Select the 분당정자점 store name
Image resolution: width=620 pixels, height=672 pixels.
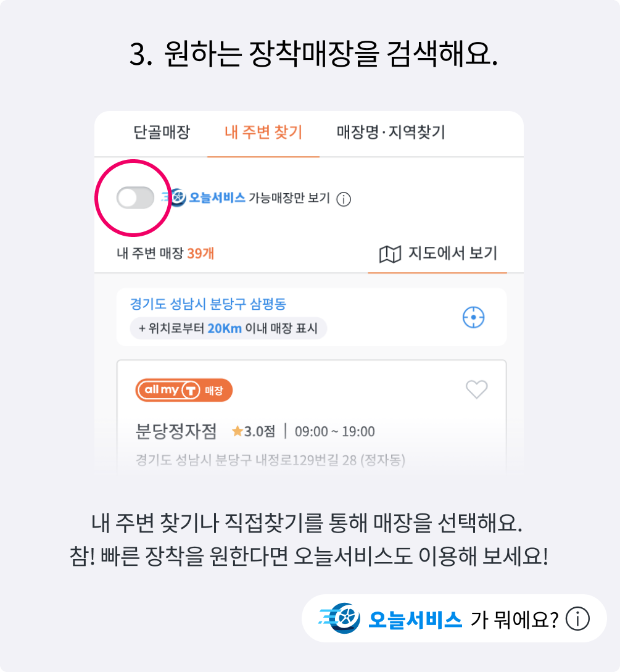tap(176, 431)
